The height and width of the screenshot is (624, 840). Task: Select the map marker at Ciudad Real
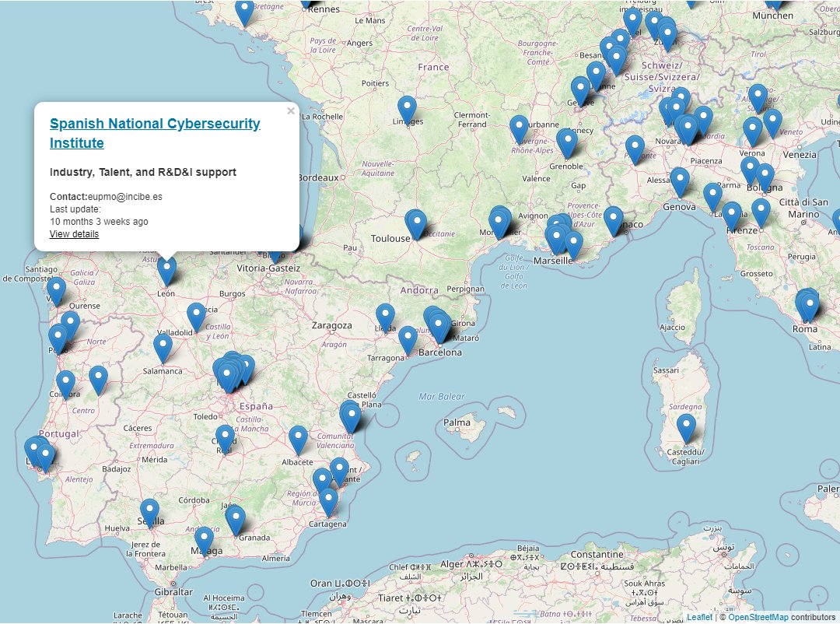coord(225,440)
